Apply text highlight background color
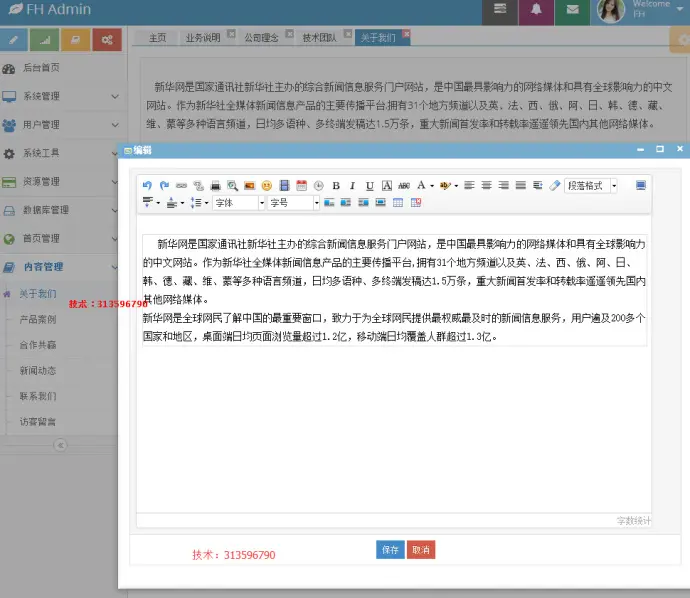Image resolution: width=690 pixels, height=598 pixels. pyautogui.click(x=445, y=186)
